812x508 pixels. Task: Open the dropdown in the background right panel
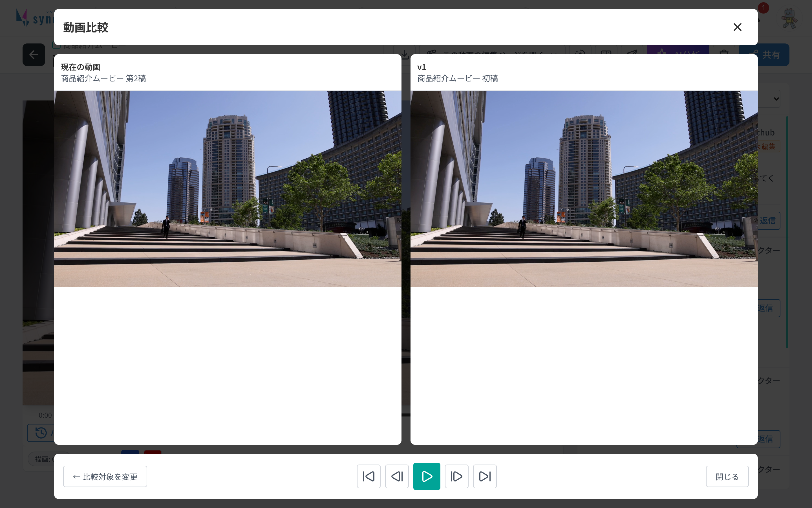770,99
